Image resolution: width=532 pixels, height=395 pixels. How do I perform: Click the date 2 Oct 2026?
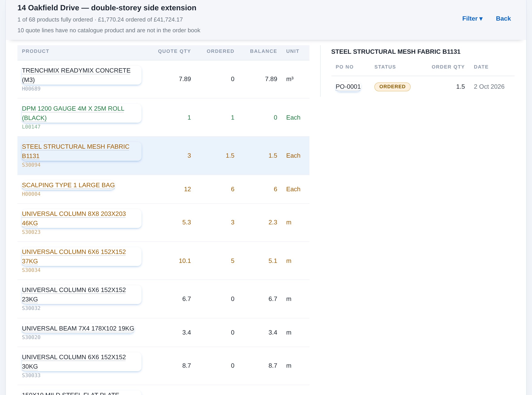[x=489, y=87]
